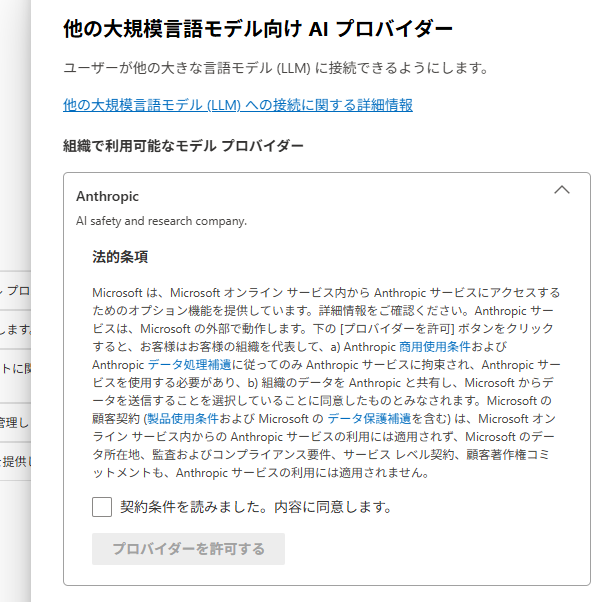604x602 pixels.
Task: Click the ユーザーが他の大きな言語モデル description text
Action: 274,68
